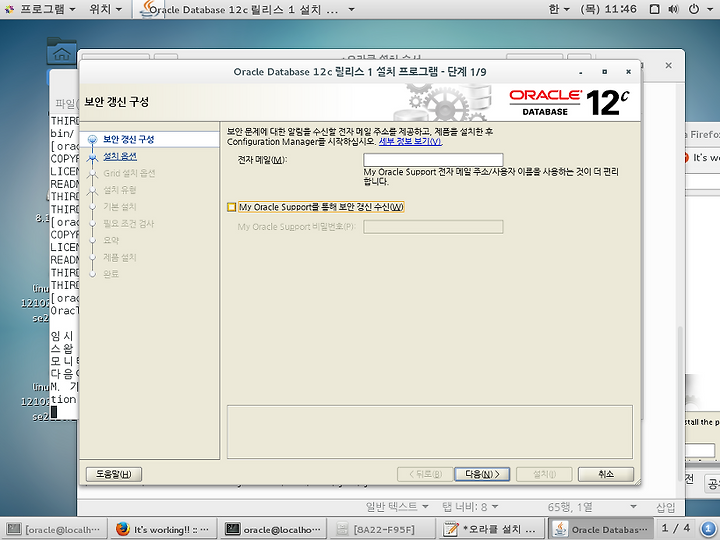The height and width of the screenshot is (540, 720).
Task: Click 요약 step in sidebar
Action: (x=111, y=240)
